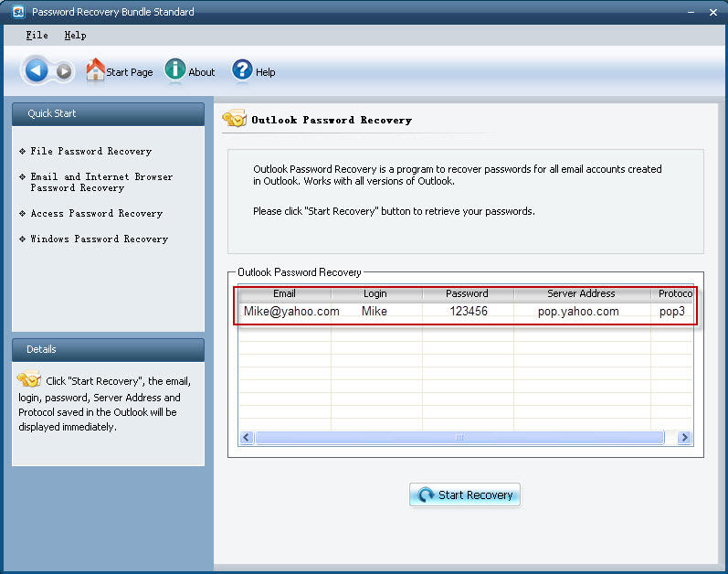Select File Password Recovery link
The height and width of the screenshot is (574, 728).
tap(90, 151)
